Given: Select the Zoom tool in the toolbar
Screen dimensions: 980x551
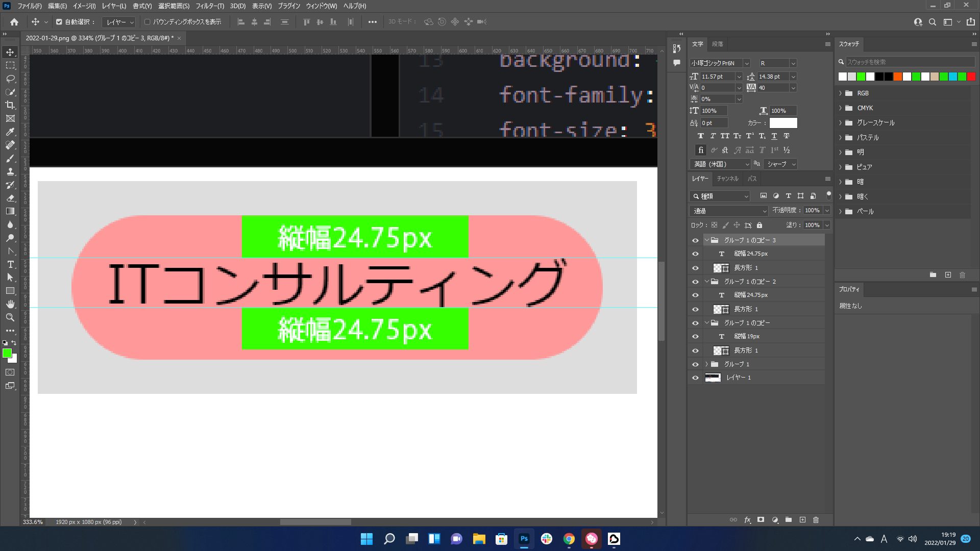Looking at the screenshot, I should click(x=10, y=317).
